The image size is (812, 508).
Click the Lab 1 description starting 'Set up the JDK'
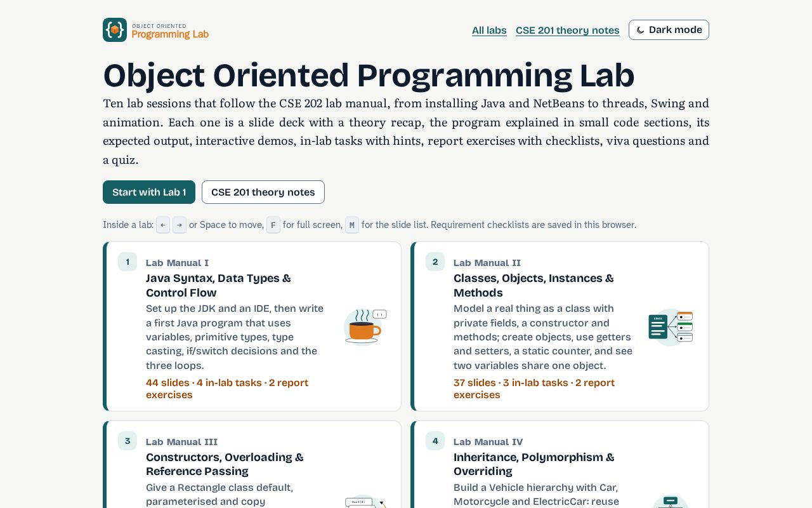235,337
